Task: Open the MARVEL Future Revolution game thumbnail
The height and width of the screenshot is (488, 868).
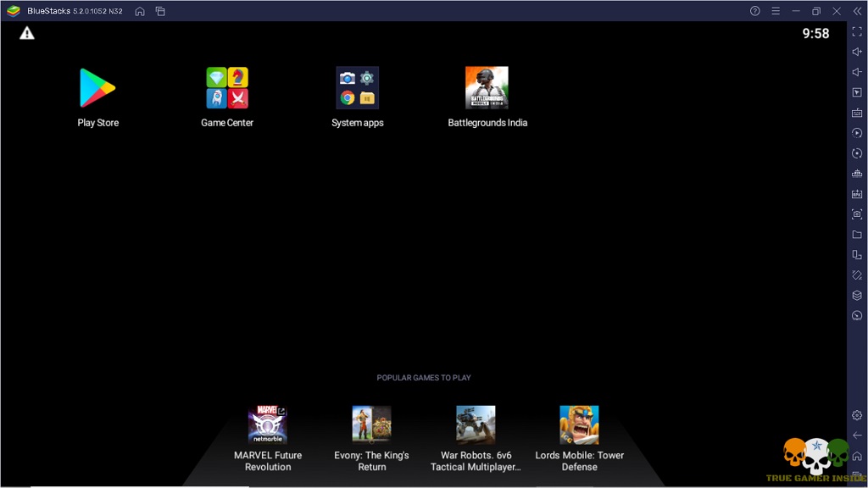Action: pyautogui.click(x=268, y=424)
